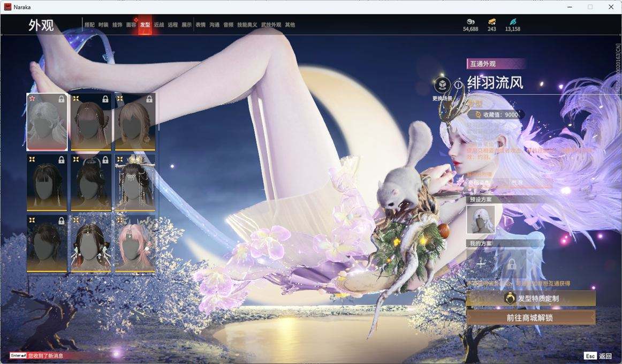Click the 243 gold bar currency icon
The width and height of the screenshot is (622, 364).
click(x=492, y=21)
